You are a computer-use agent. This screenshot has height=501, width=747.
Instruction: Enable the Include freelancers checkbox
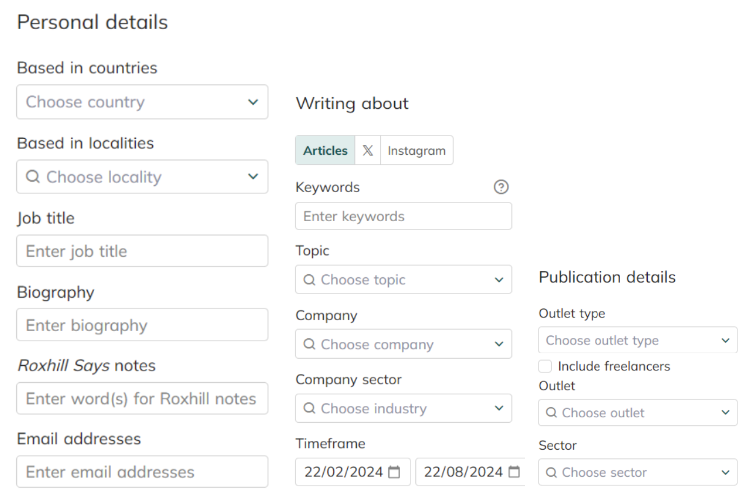pos(545,366)
